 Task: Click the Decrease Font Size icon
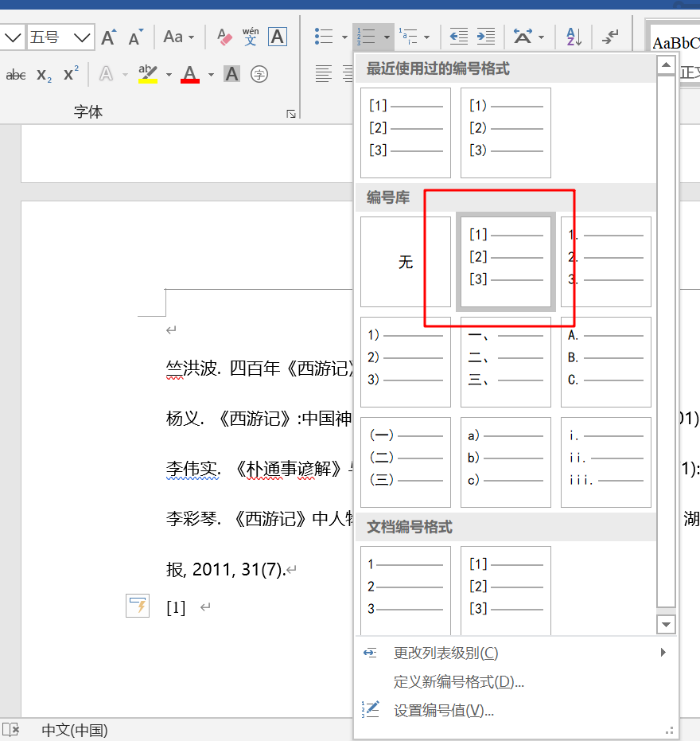pyautogui.click(x=135, y=37)
